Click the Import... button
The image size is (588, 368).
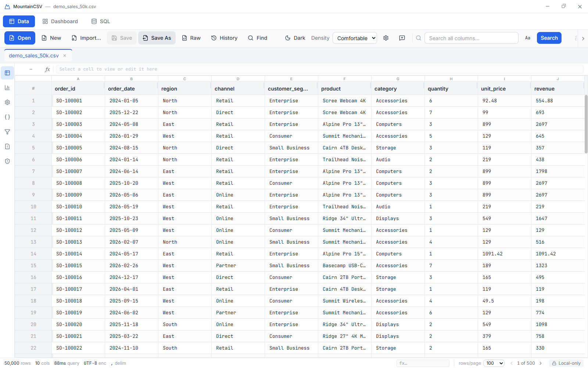pyautogui.click(x=86, y=38)
